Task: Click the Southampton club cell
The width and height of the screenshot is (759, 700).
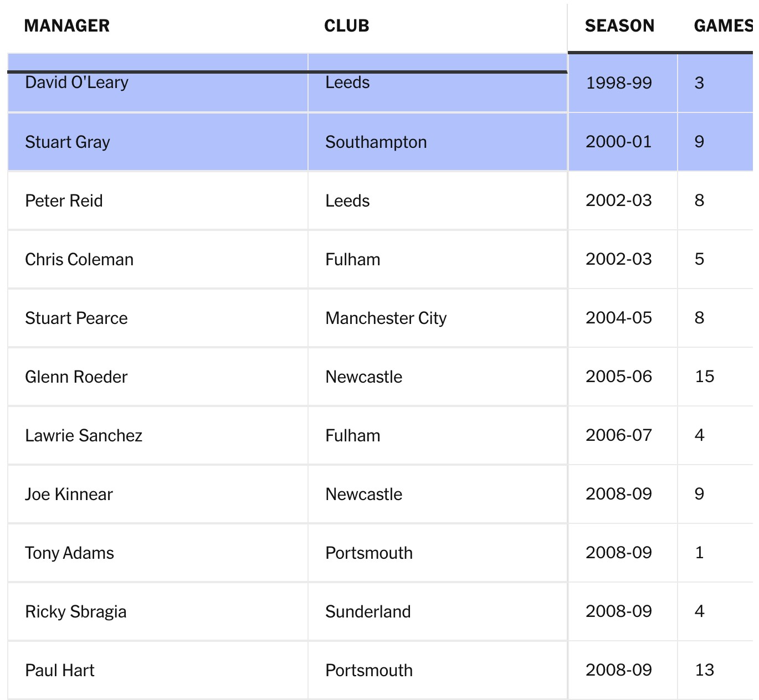Action: (376, 142)
